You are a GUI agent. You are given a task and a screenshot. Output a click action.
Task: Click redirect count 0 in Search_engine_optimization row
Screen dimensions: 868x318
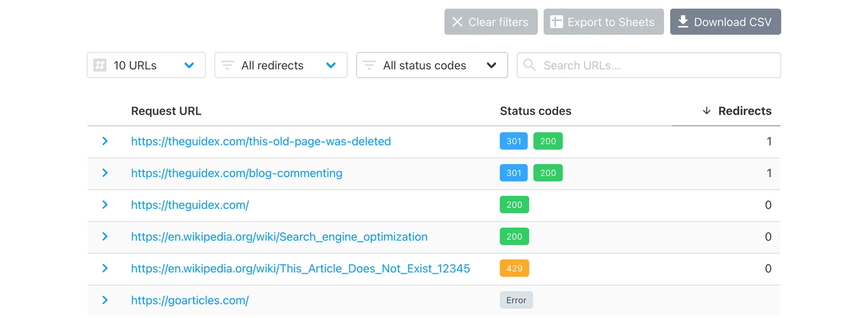click(x=768, y=236)
